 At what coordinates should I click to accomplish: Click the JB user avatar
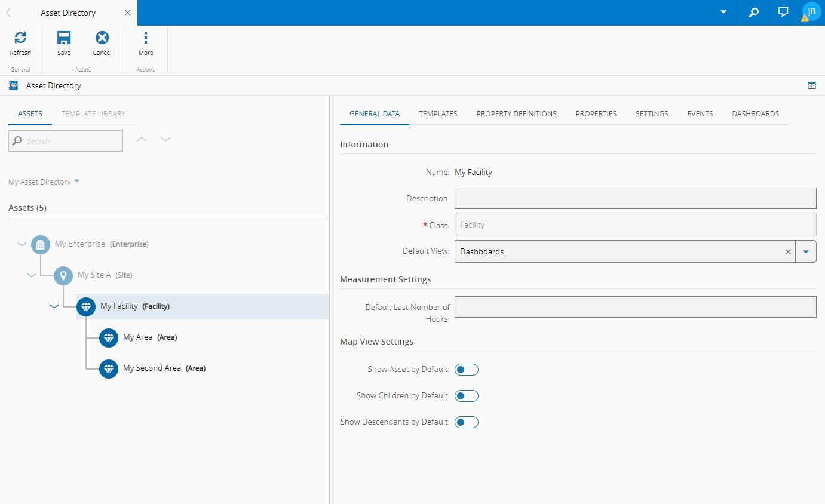[811, 12]
